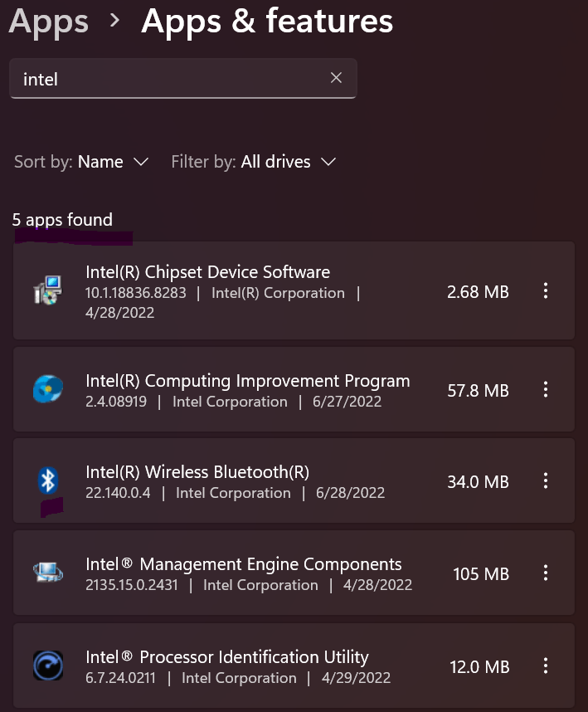Open the Sort by Name dropdown
Screen dimensions: 588x712
(114, 162)
